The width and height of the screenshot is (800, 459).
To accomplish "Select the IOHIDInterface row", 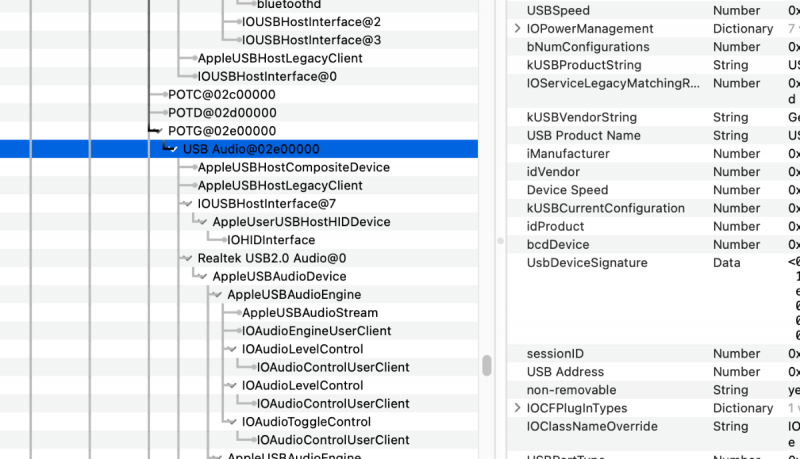I will click(x=271, y=240).
